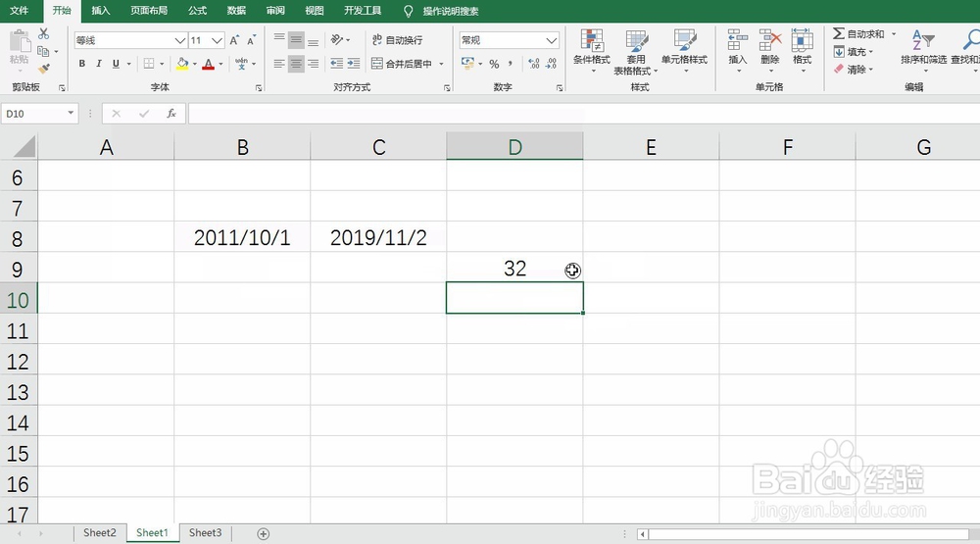This screenshot has height=544, width=980.
Task: Click the Name Box showing D10
Action: pyautogui.click(x=40, y=114)
